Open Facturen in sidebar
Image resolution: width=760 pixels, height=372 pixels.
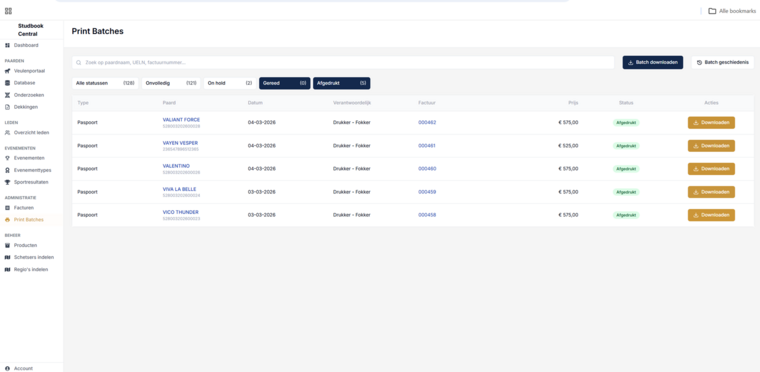point(24,208)
